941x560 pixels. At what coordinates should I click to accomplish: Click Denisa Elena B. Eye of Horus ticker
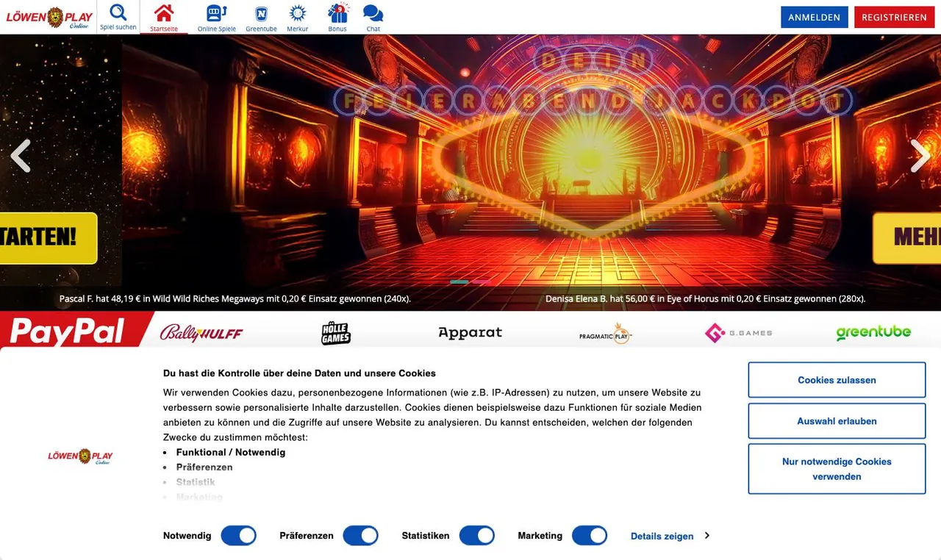coord(706,299)
